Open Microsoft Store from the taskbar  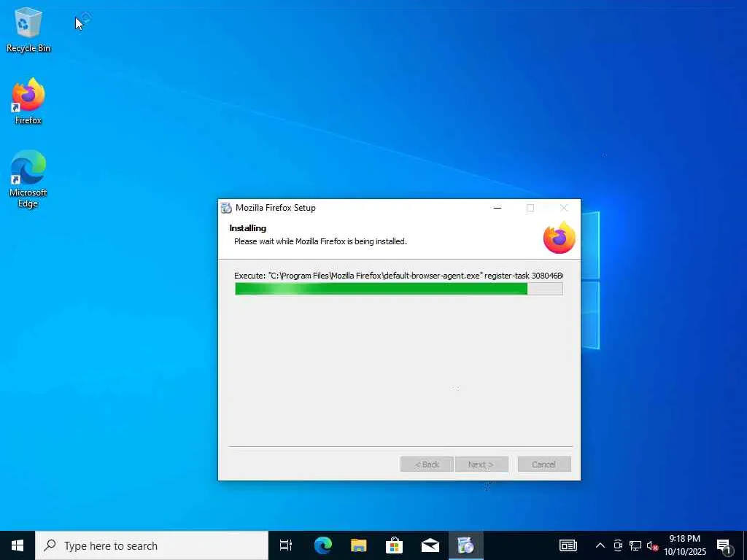[x=395, y=545]
